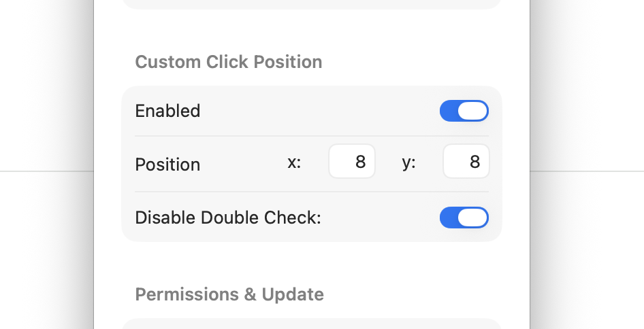The image size is (644, 329).
Task: Click the "Custom Click Position" section heading
Action: 228,62
